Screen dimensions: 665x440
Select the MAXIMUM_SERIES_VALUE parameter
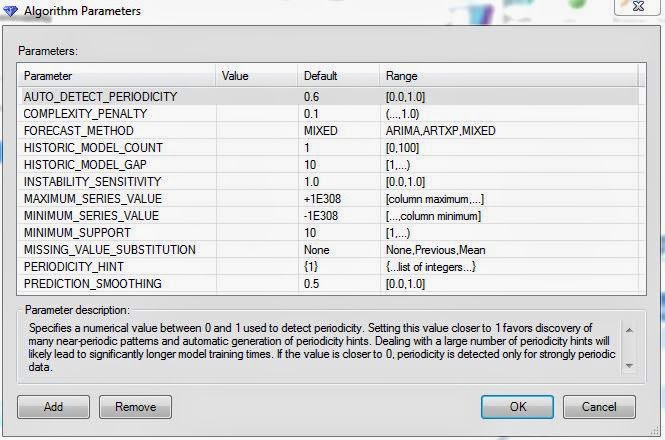point(93,199)
